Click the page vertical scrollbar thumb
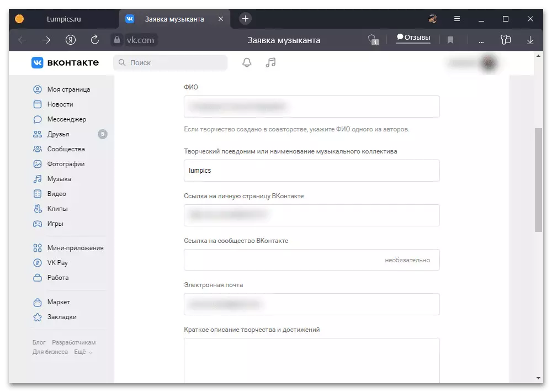 pyautogui.click(x=538, y=179)
